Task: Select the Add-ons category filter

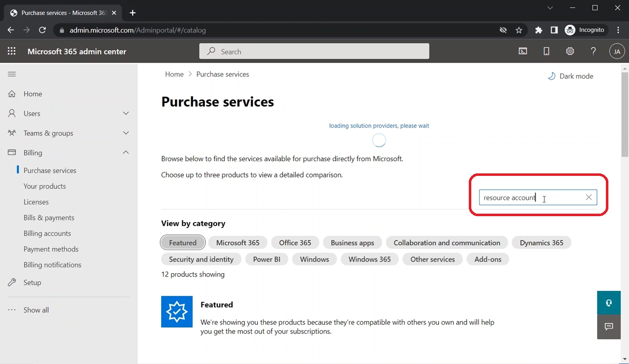Action: point(487,259)
